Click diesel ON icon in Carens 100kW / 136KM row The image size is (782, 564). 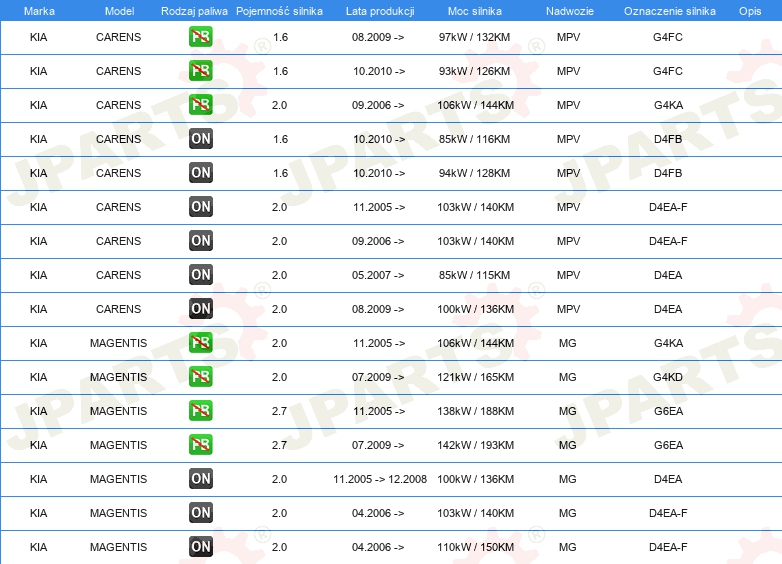coord(200,309)
